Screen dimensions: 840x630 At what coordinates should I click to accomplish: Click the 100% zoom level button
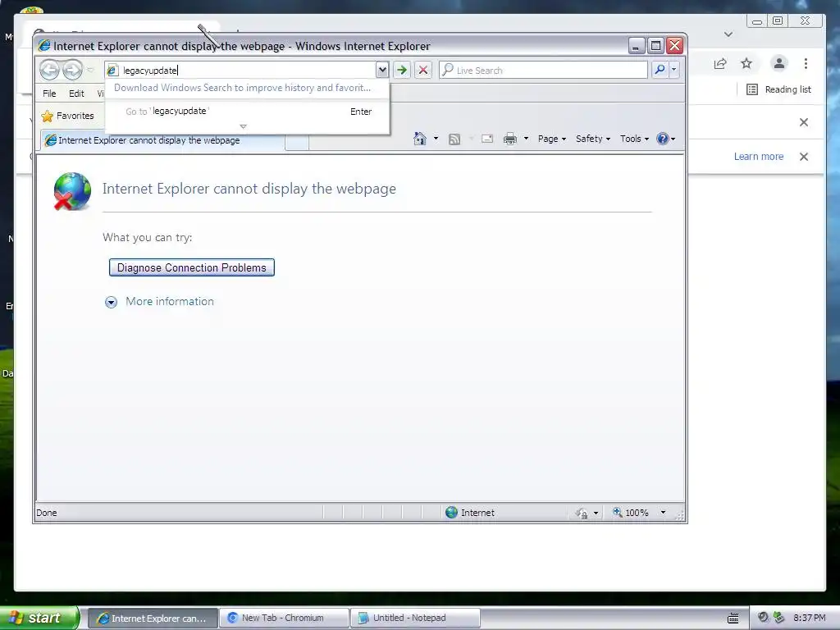pos(631,513)
